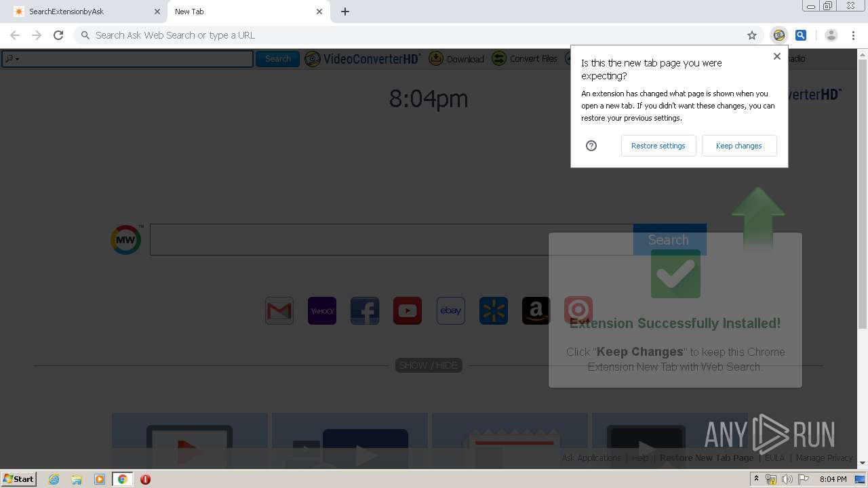Reload the current page

point(58,35)
